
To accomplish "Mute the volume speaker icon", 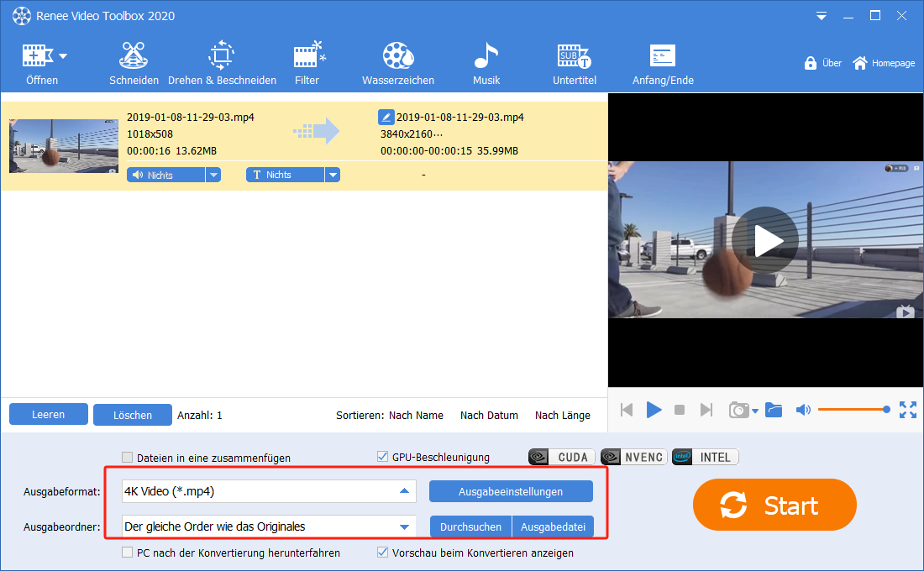I will 803,410.
